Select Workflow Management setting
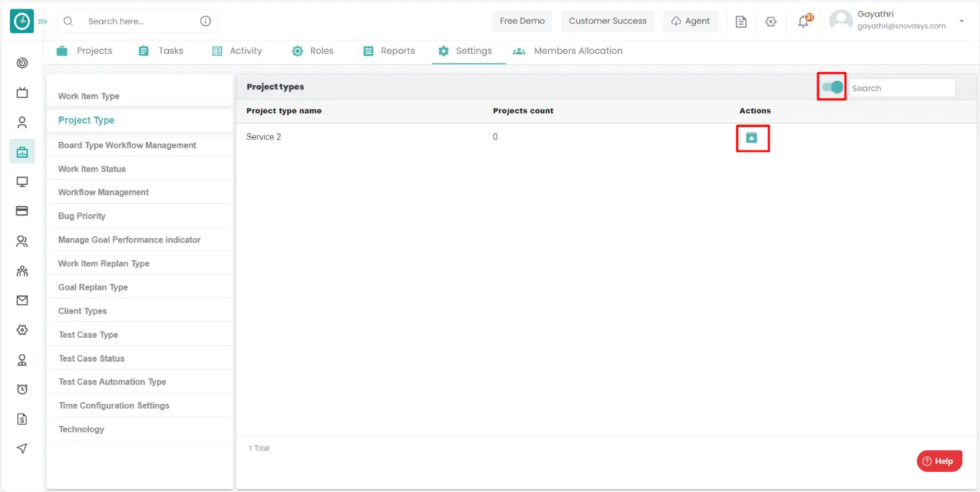The image size is (980, 492). tap(140, 192)
